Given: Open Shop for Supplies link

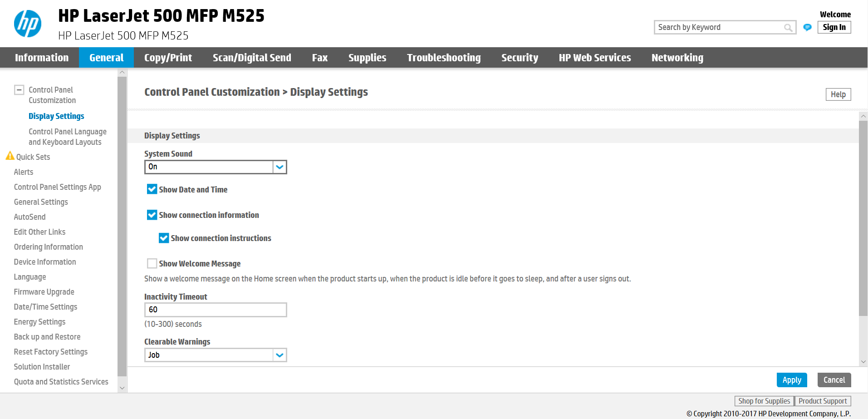Looking at the screenshot, I should tap(764, 401).
